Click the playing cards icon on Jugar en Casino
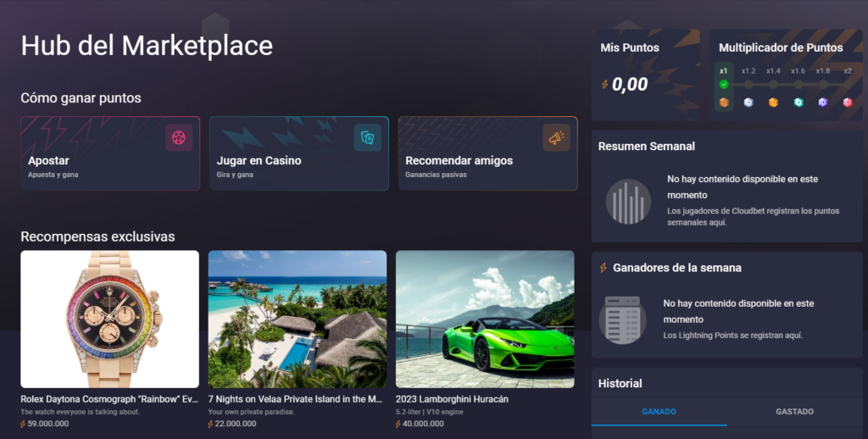Screen dimensions: 868x439 (x=368, y=138)
